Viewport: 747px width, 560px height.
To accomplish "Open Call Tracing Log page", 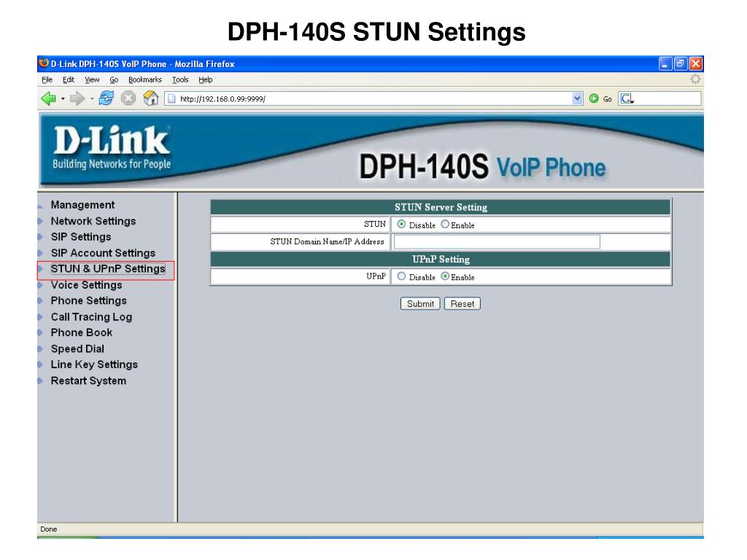I will tap(91, 316).
